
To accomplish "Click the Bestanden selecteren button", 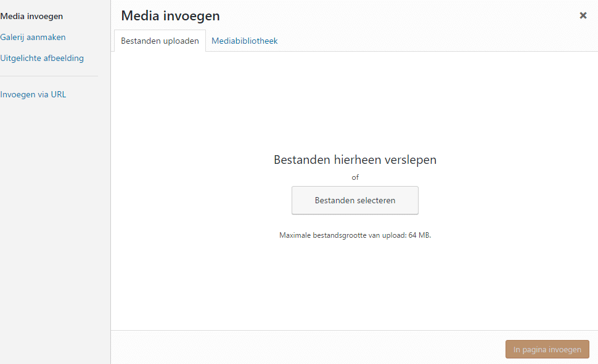I will [x=354, y=200].
